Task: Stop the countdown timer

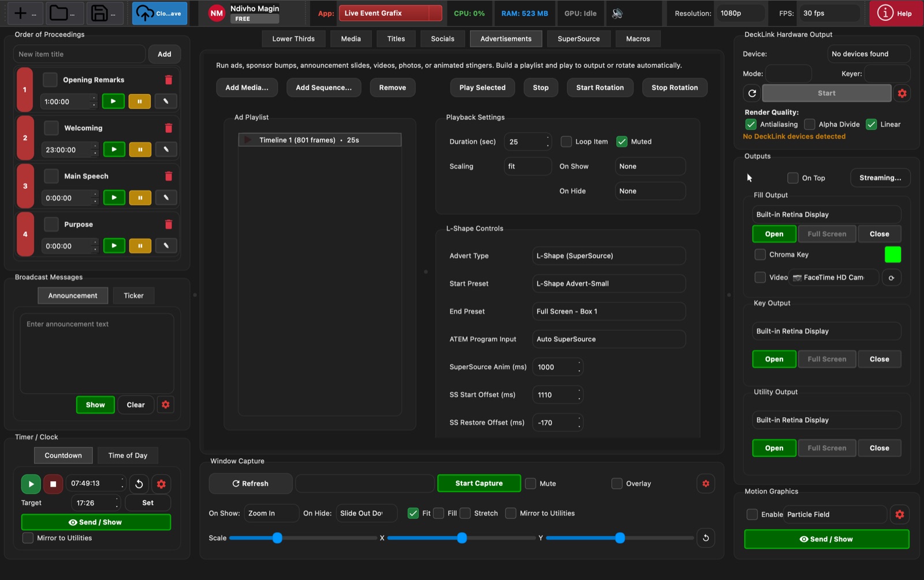Action: (x=53, y=484)
